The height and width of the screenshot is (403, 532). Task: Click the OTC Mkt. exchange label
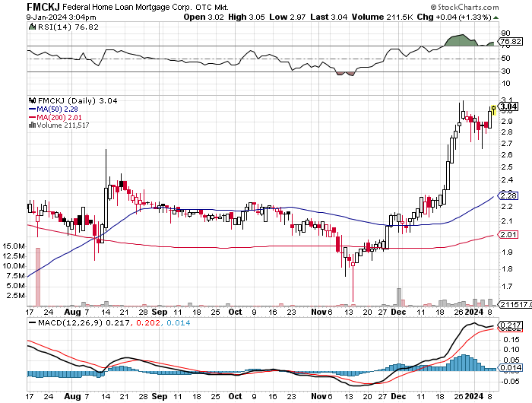coord(212,7)
